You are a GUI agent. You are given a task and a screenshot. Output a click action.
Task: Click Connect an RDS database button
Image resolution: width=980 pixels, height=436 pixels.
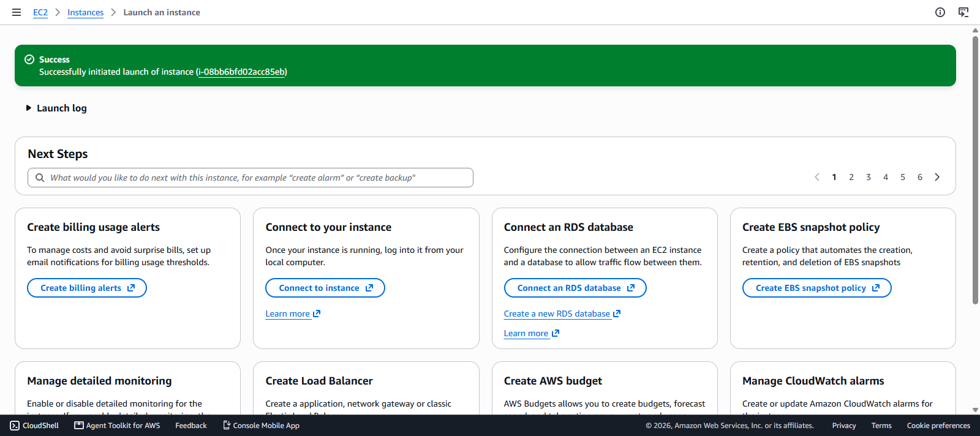575,288
